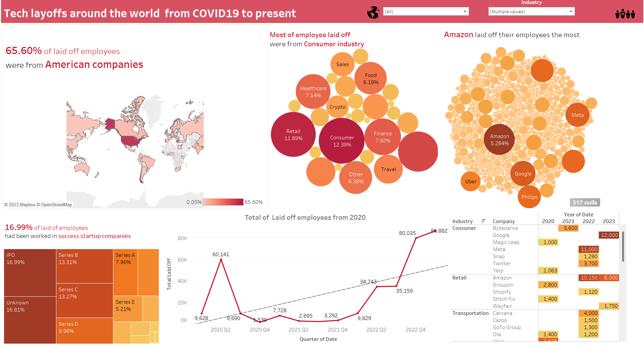
Task: Open the Industry (Multiple values) dropdown
Action: [531, 11]
